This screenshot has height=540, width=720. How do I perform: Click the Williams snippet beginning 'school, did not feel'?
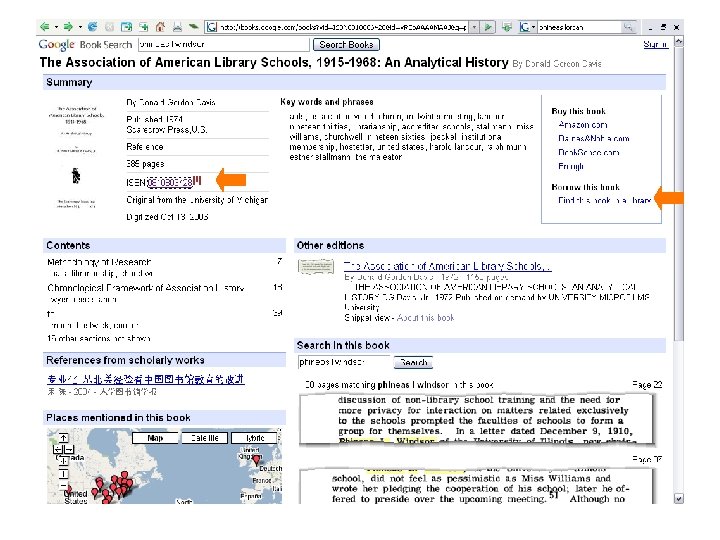477,487
